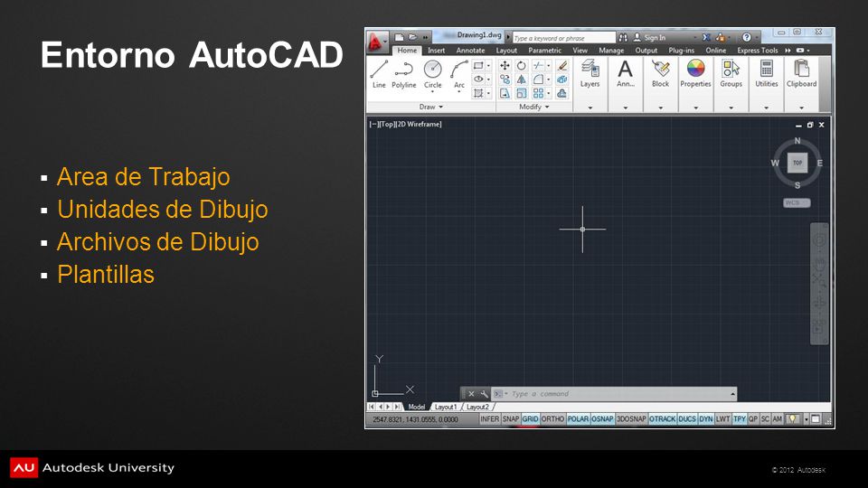
Task: Click the search keyword or phrase field
Action: click(x=563, y=38)
